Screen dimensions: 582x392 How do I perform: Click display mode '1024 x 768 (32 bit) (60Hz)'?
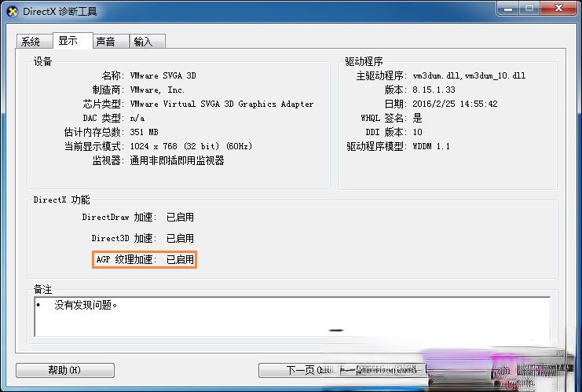click(x=191, y=146)
